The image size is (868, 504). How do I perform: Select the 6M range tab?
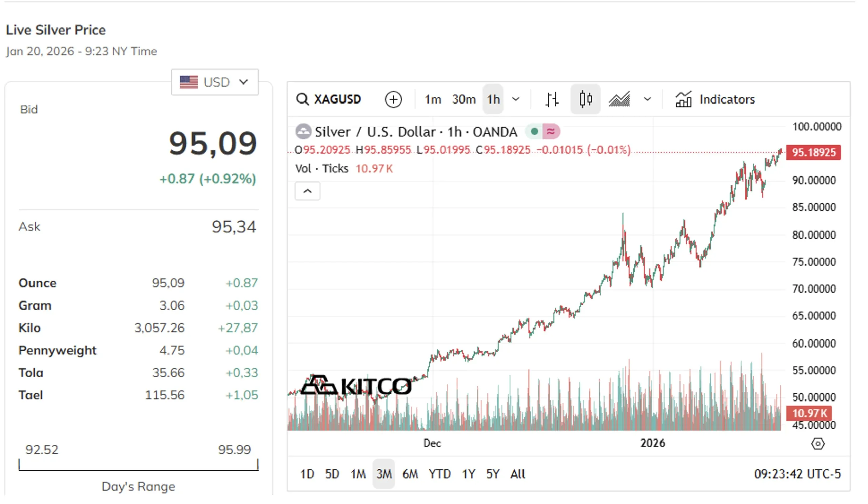[410, 474]
